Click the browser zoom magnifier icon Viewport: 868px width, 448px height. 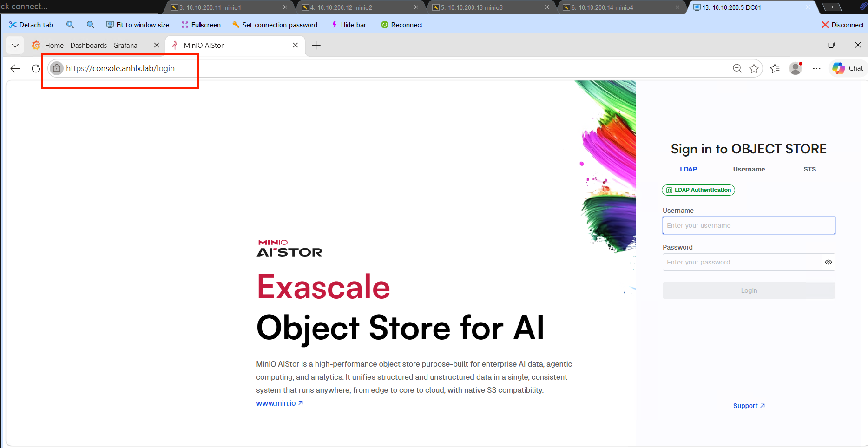click(737, 69)
